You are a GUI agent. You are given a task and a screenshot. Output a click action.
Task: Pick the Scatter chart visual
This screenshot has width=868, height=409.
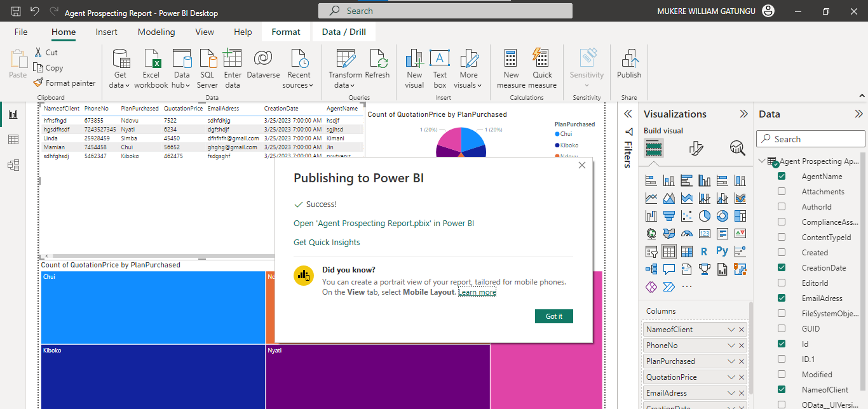pos(687,216)
